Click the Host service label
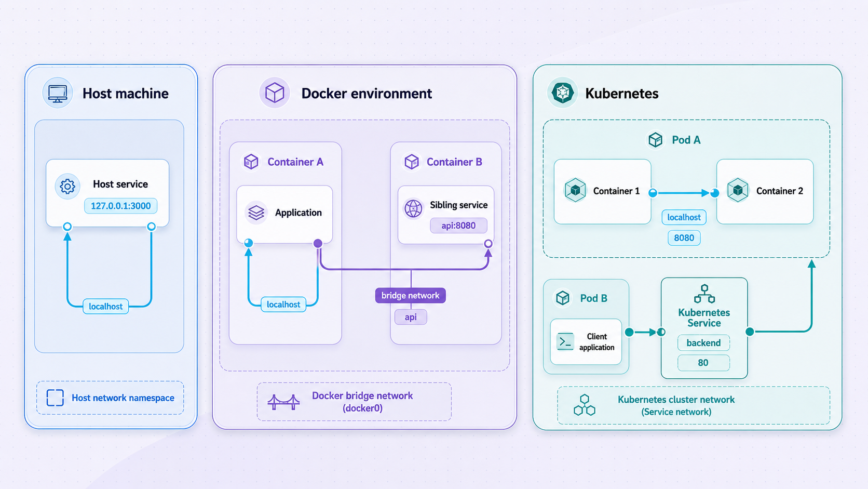This screenshot has height=489, width=868. coord(120,184)
